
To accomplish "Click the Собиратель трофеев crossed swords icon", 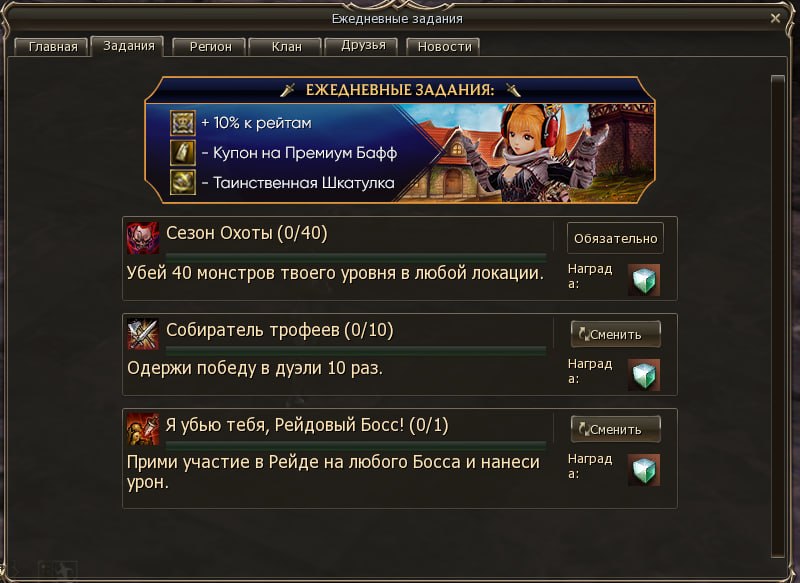I will tap(143, 334).
